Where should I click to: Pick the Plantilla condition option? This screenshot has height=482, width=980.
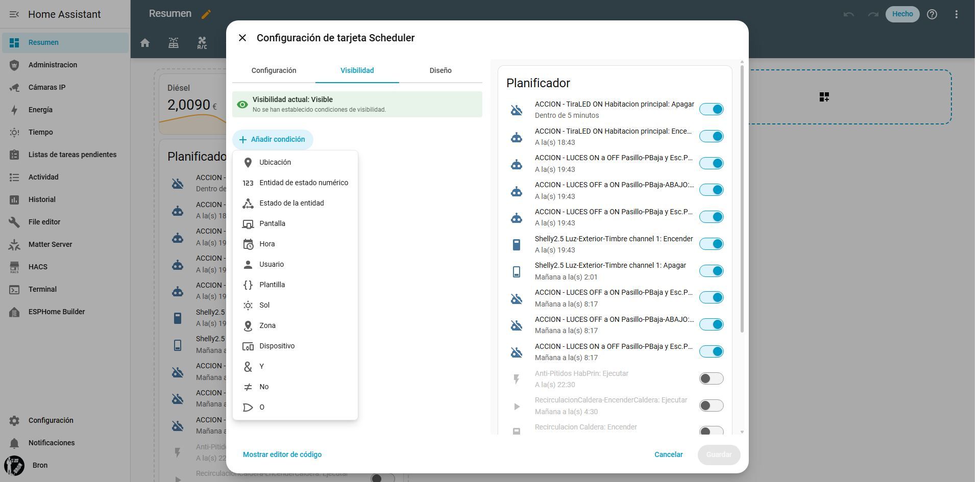(295, 285)
